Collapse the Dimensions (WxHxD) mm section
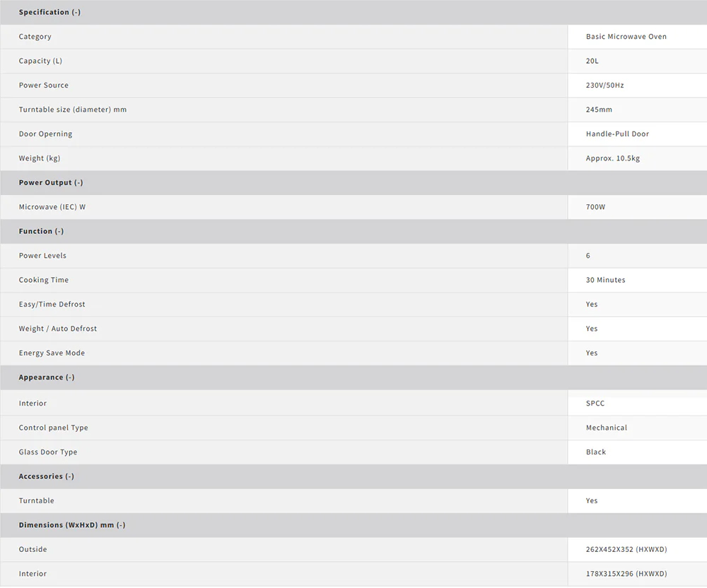 tap(72, 525)
